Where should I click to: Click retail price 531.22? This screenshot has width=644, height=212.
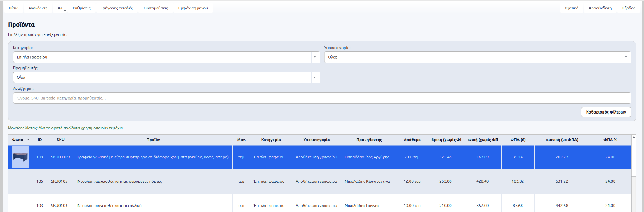[562, 181]
